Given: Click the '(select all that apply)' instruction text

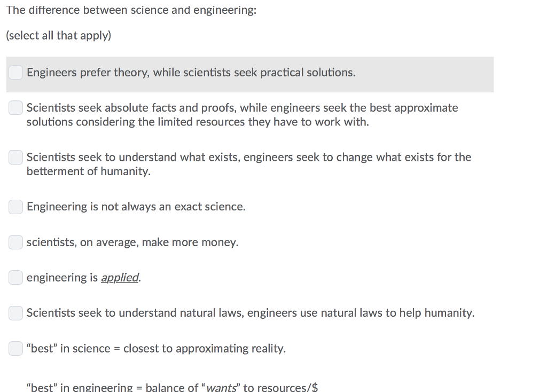Looking at the screenshot, I should 58,35.
